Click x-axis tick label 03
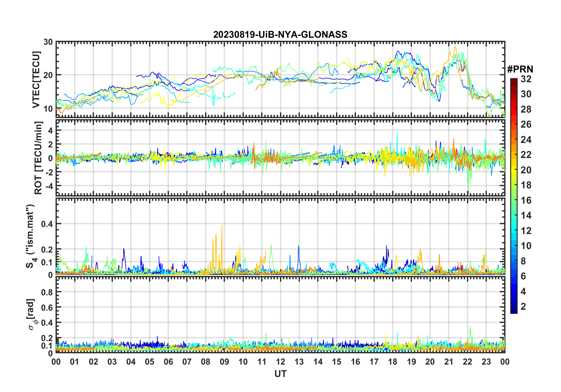The height and width of the screenshot is (392, 561). point(112,362)
